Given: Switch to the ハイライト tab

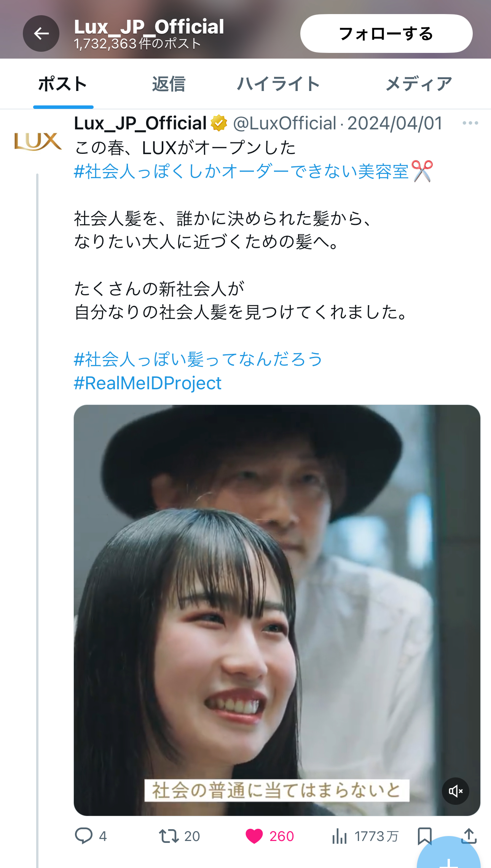Looking at the screenshot, I should pos(278,84).
